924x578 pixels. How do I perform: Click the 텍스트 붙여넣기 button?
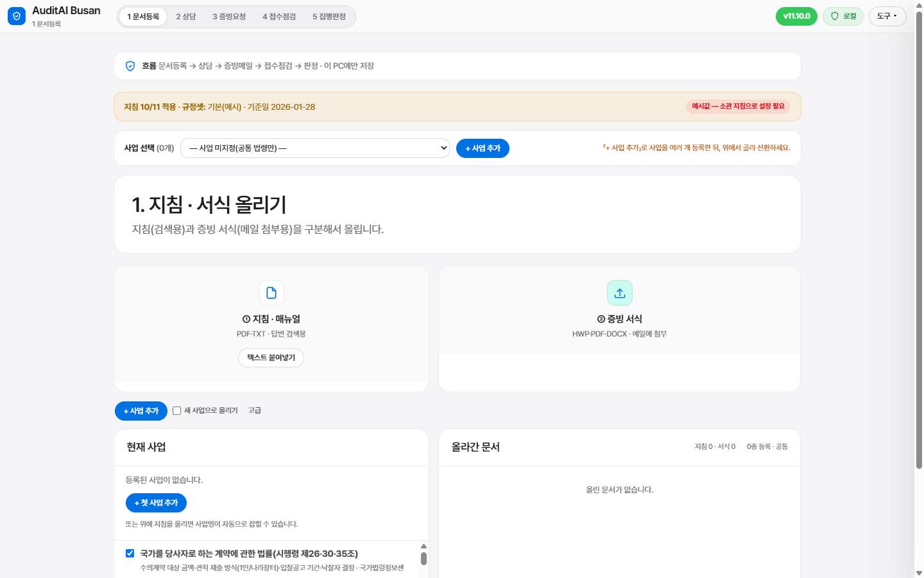271,358
